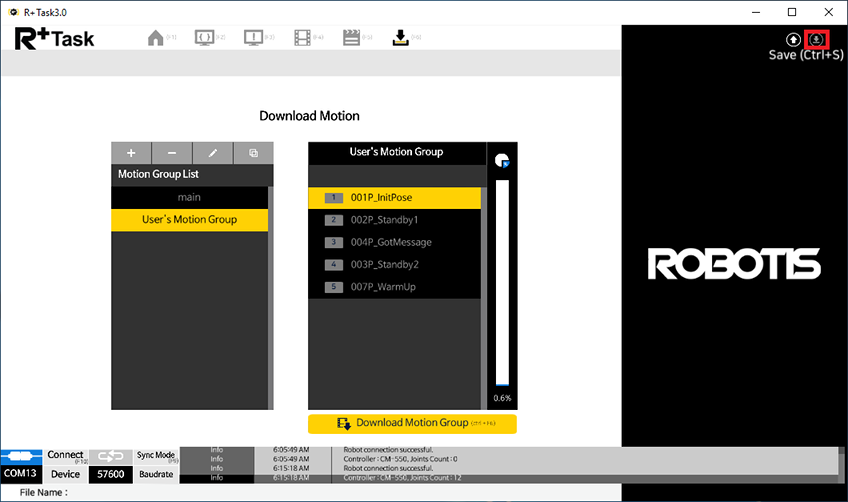Open the COM13 port selector

click(22, 474)
